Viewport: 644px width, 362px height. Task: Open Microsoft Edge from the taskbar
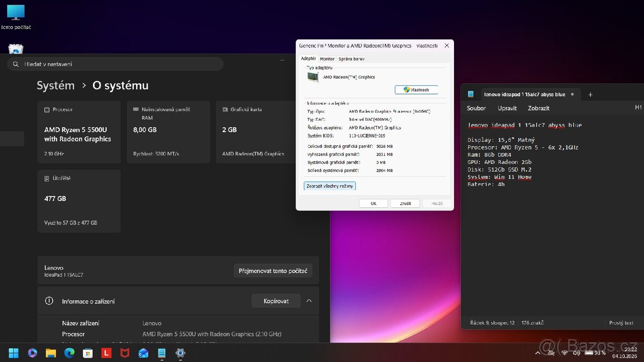pos(69,353)
